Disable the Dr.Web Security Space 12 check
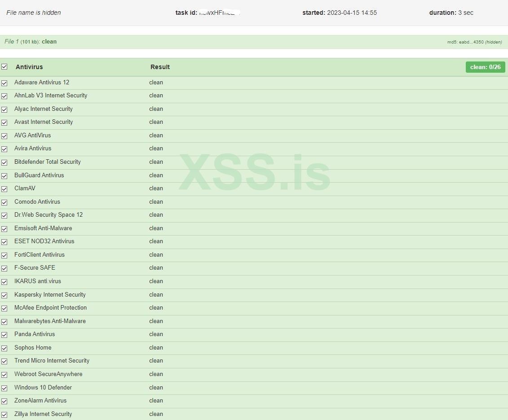 (x=4, y=215)
